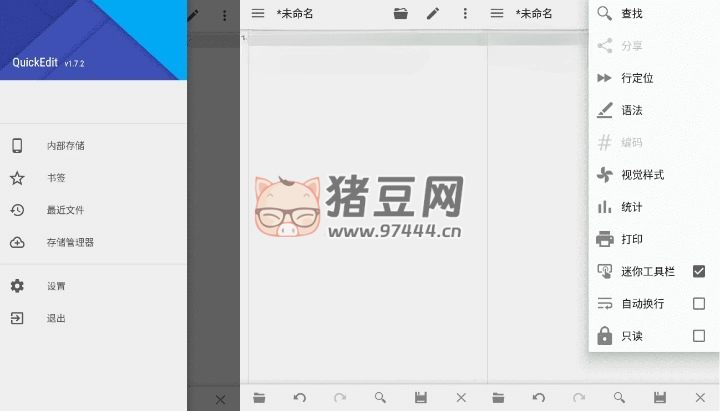Click the open-folder icon in top toolbar
720x411 pixels.
pos(401,14)
